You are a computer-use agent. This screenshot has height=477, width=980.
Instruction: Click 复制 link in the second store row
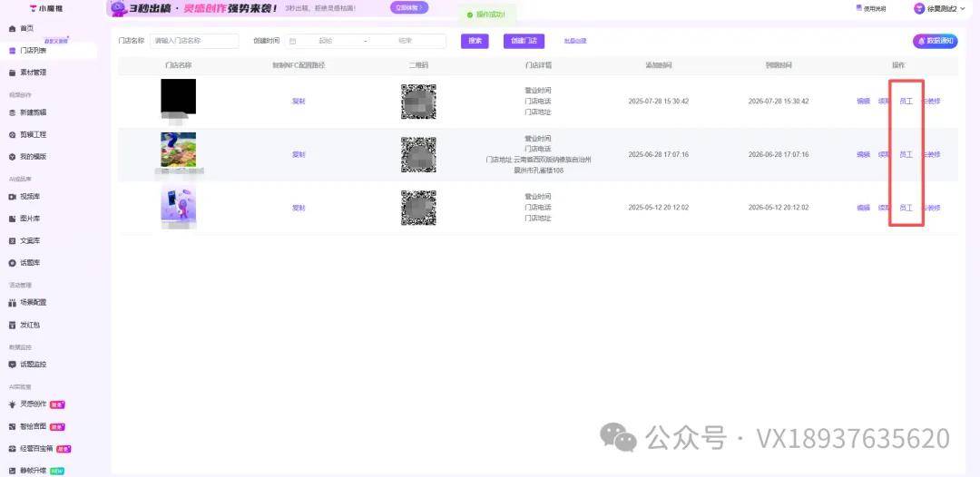(299, 155)
